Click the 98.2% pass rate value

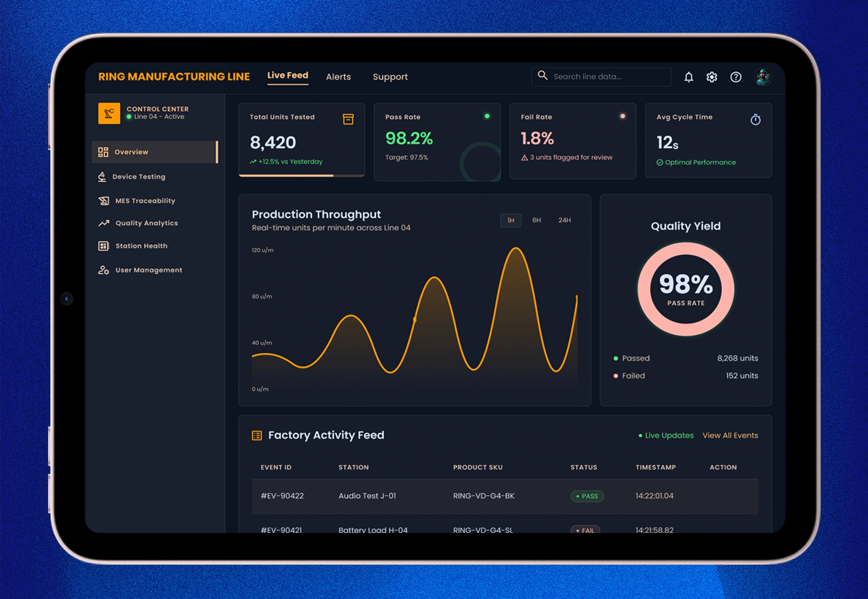[x=409, y=138]
